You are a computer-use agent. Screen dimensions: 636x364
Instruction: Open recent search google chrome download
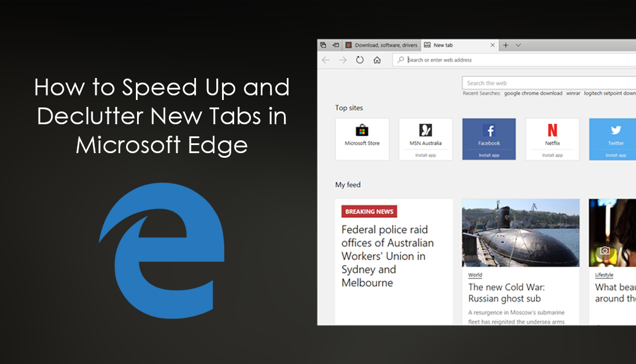[533, 93]
